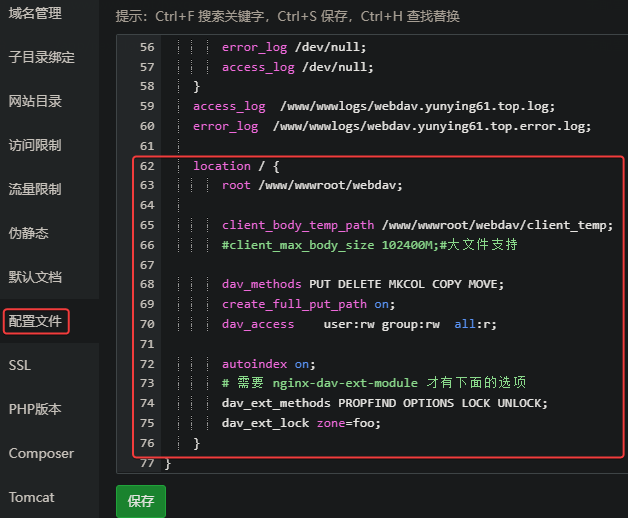Viewport: 628px width, 518px height.
Task: Click the dav_methods PUT DELETE line
Action: pos(363,284)
